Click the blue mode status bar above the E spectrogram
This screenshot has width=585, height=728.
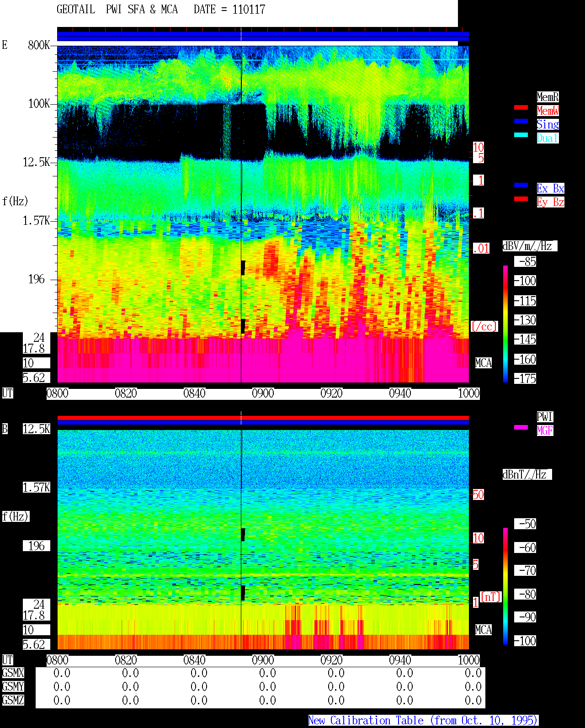(x=263, y=36)
